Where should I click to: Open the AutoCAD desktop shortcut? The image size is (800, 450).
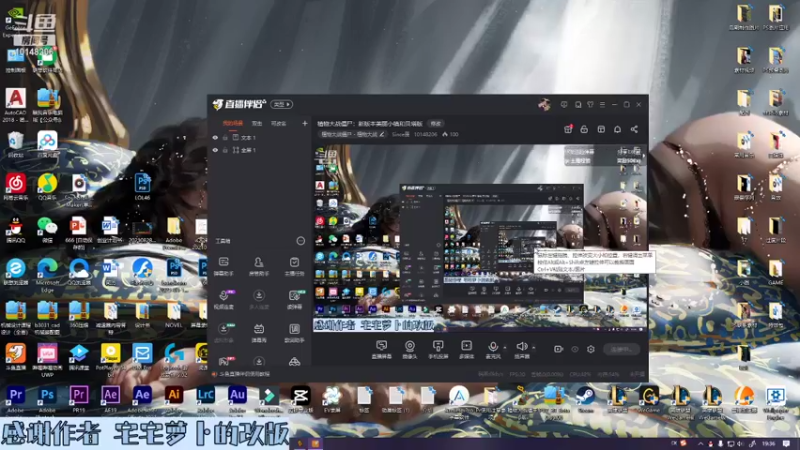[15, 105]
